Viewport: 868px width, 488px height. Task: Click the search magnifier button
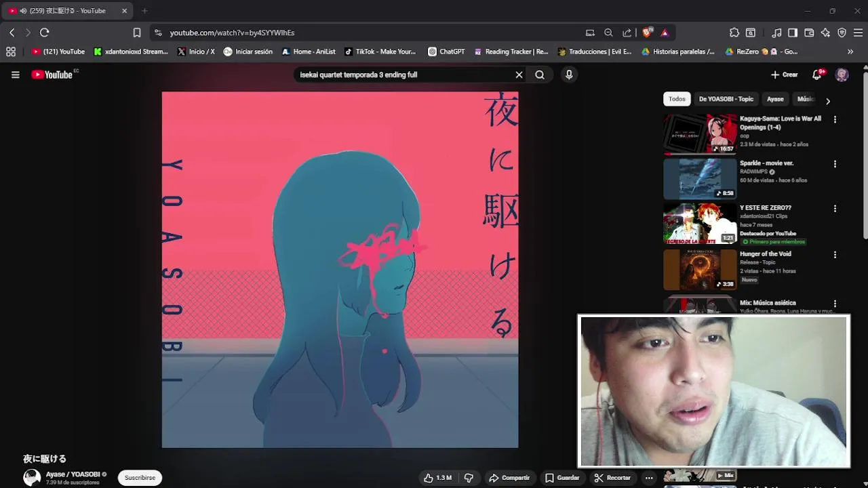click(540, 75)
